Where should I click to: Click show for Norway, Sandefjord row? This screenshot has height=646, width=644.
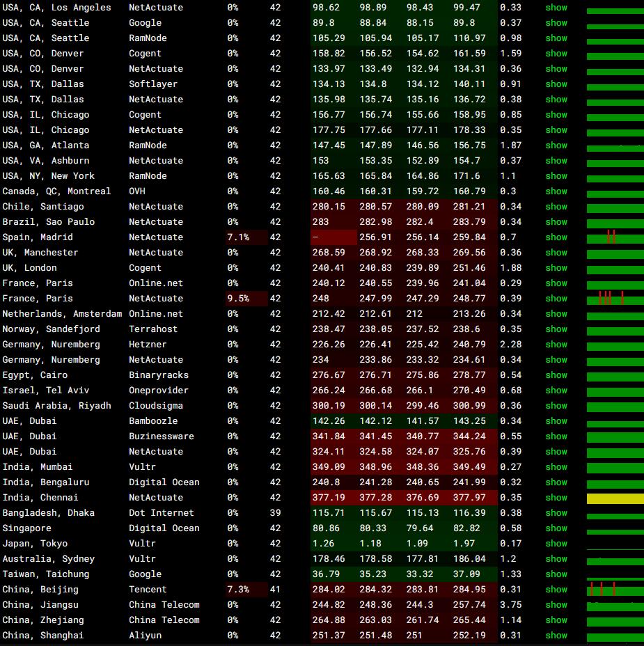556,329
